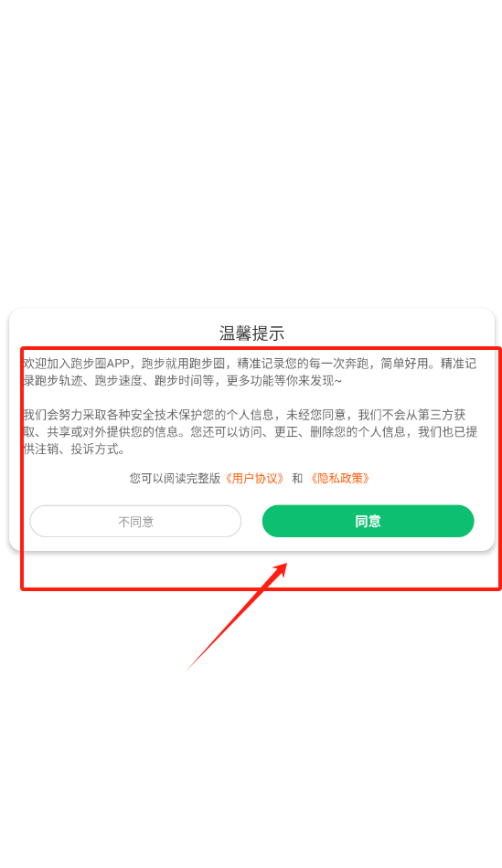This screenshot has width=502, height=868.
Task: Decline by tapping 不同意
Action: pyautogui.click(x=135, y=521)
